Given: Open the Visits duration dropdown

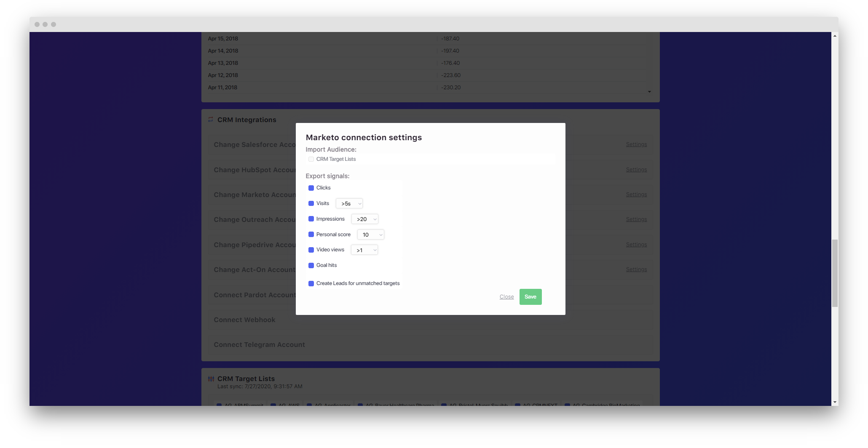Looking at the screenshot, I should pyautogui.click(x=349, y=203).
